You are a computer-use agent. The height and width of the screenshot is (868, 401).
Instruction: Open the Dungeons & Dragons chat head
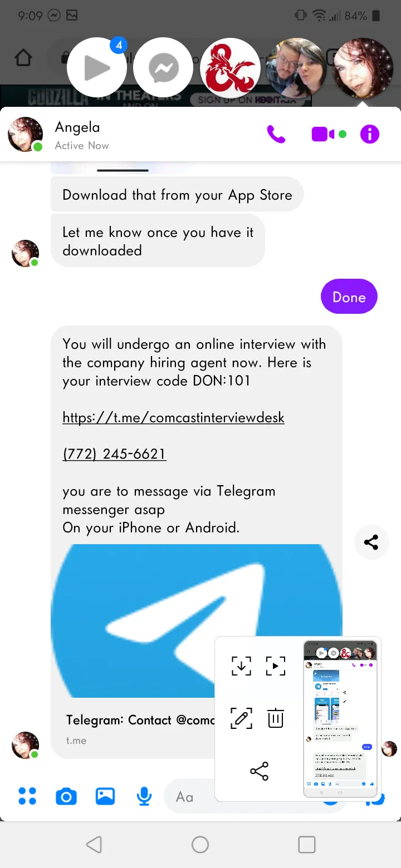pos(230,68)
